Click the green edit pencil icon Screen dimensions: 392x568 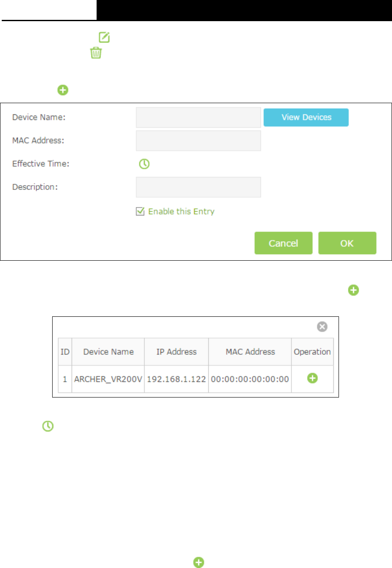click(104, 38)
